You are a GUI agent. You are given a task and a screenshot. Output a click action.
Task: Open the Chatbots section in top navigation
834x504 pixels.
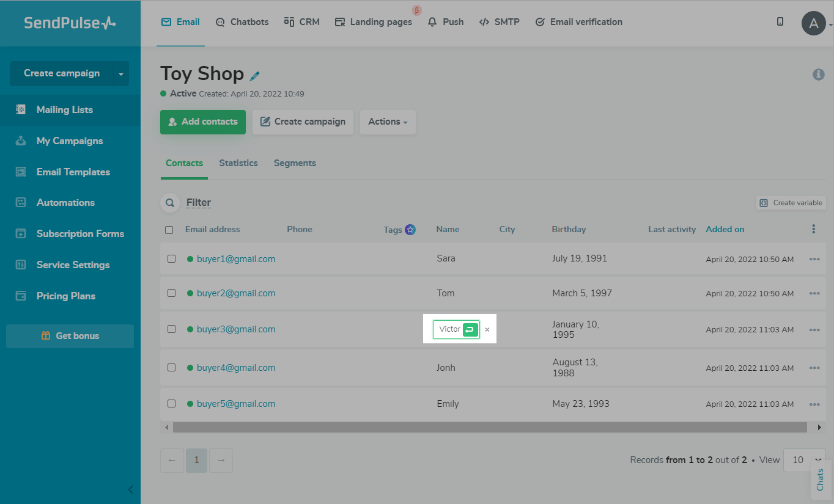(x=242, y=22)
